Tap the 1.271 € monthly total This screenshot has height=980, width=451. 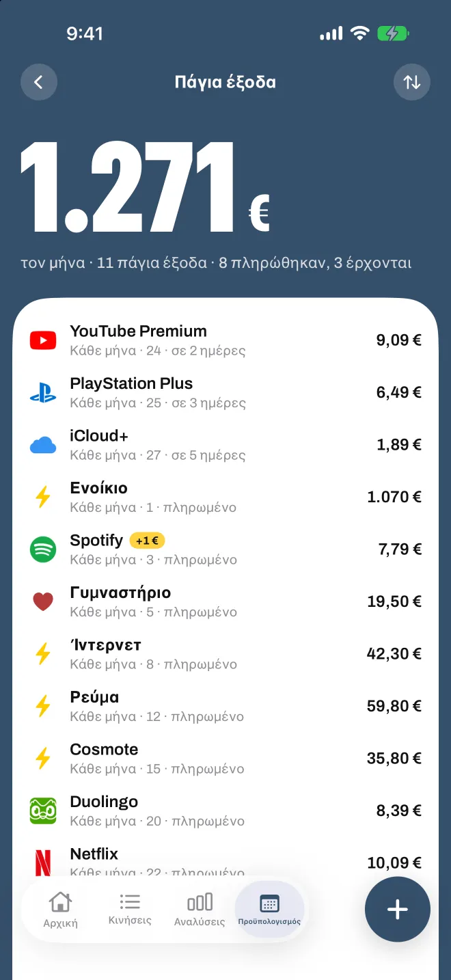pyautogui.click(x=145, y=187)
